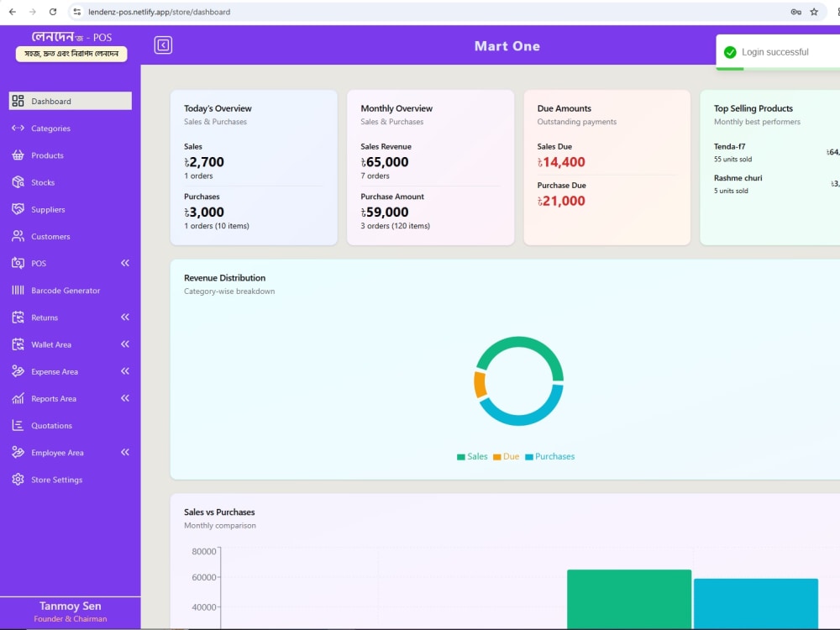
Task: Click the Expense Area hand-coins icon
Action: (x=18, y=371)
